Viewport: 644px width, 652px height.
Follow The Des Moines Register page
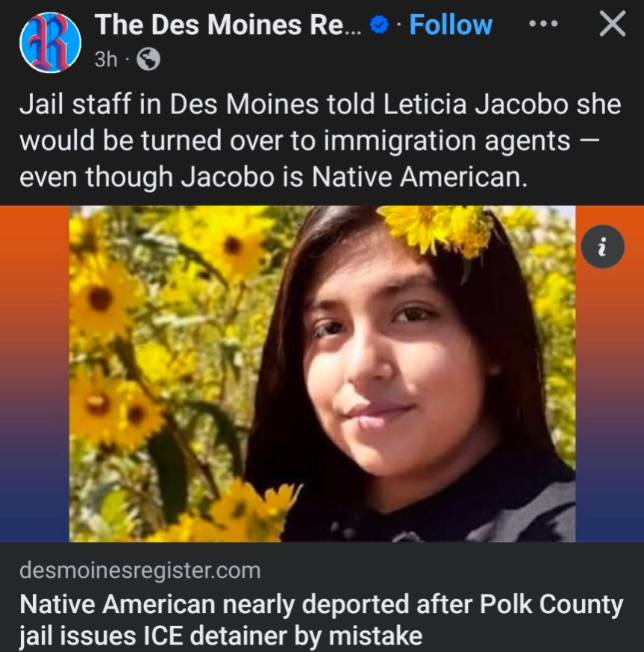[x=451, y=25]
